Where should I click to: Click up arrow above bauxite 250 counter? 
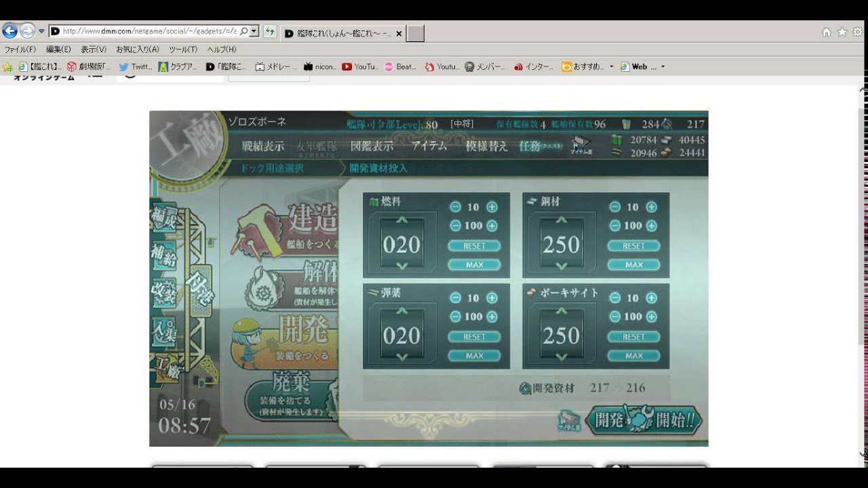point(561,310)
